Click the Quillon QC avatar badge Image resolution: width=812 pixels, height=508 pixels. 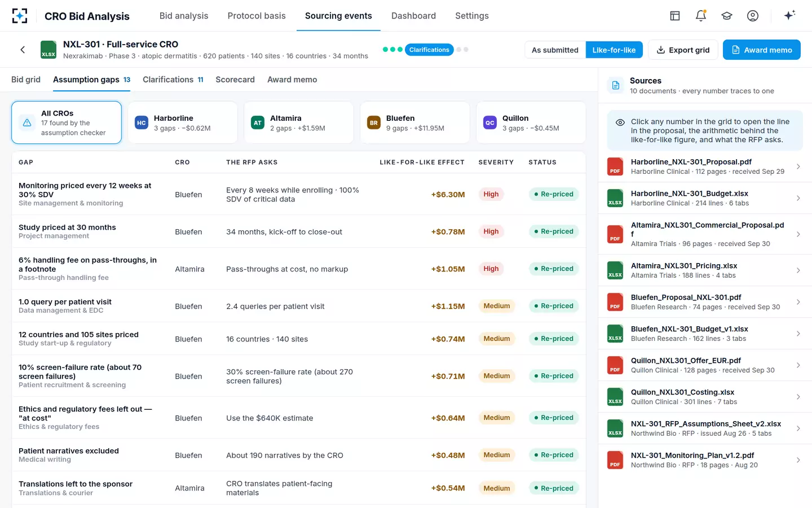tap(490, 122)
